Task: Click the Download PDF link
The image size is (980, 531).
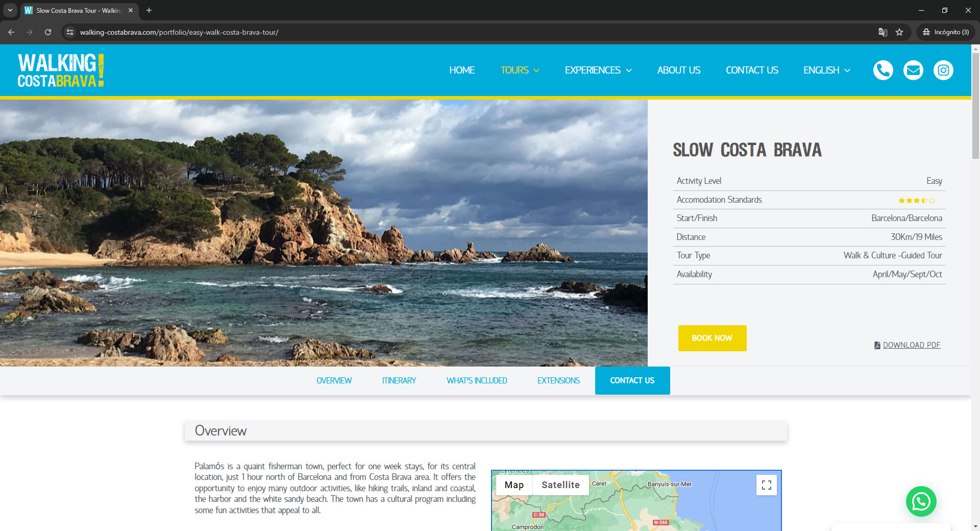Action: point(911,345)
